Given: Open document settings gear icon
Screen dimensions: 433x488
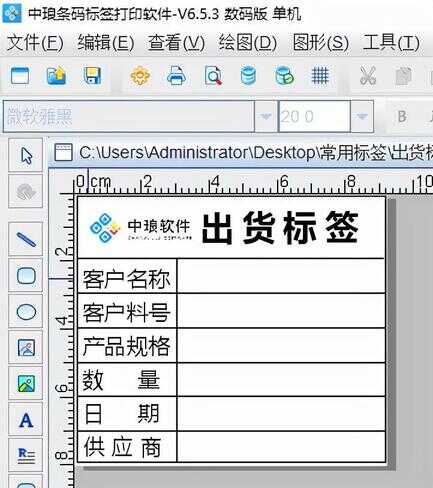Looking at the screenshot, I should [x=140, y=76].
